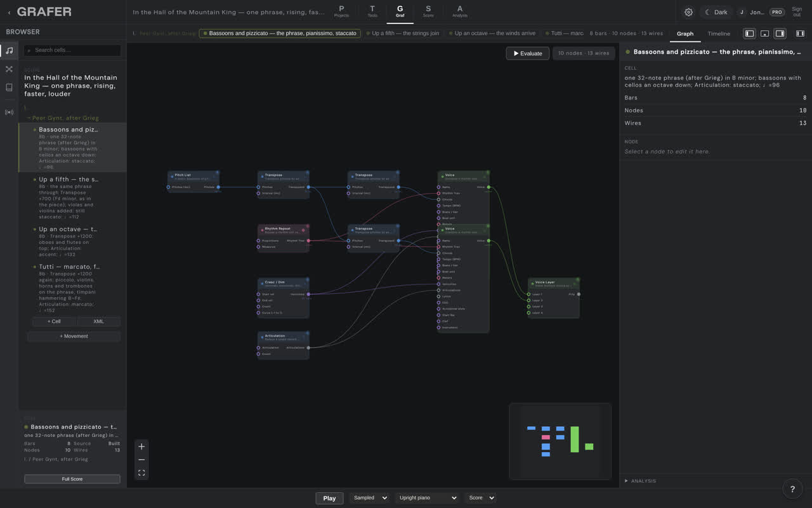Click the back chevron beside GRAFER
The height and width of the screenshot is (508, 812).
[x=9, y=12]
